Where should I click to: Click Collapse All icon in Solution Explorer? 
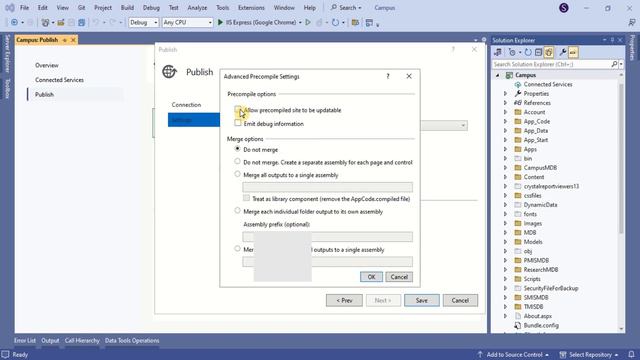point(538,52)
